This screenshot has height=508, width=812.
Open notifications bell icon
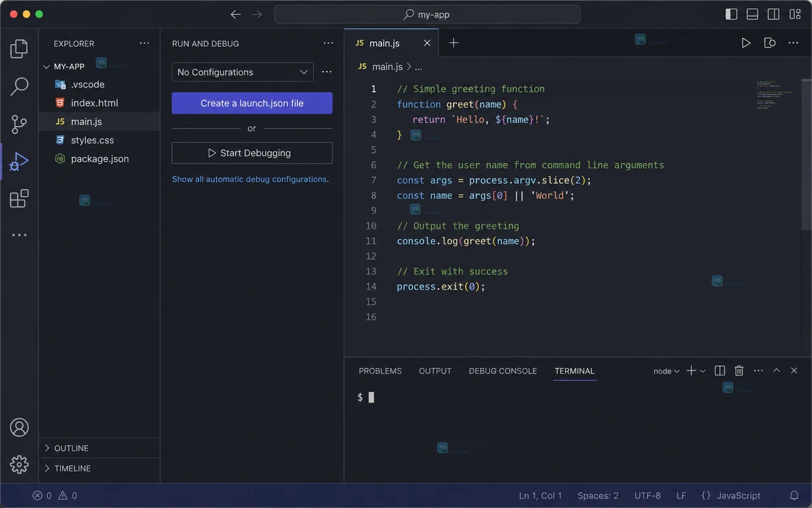[x=794, y=496]
